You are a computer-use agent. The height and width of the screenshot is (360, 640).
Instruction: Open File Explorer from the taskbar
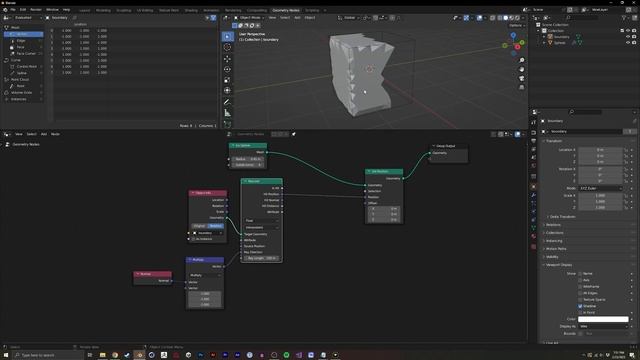coord(102,355)
